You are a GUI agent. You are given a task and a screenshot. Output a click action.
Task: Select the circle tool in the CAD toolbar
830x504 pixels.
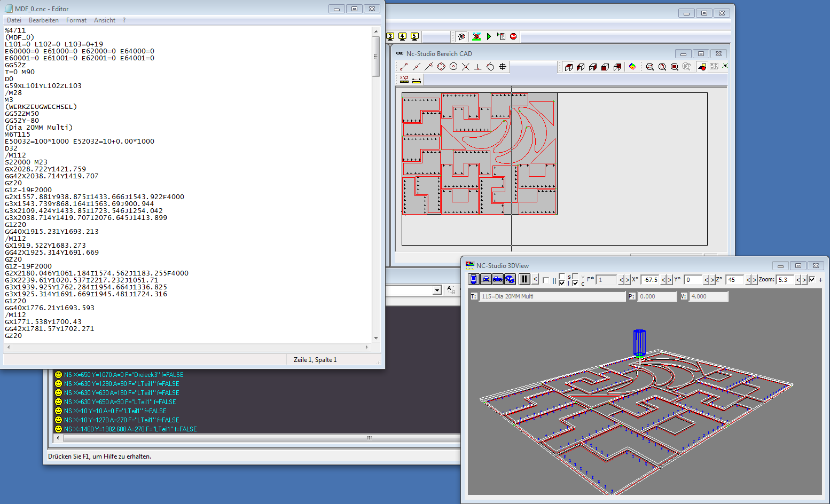coord(453,66)
